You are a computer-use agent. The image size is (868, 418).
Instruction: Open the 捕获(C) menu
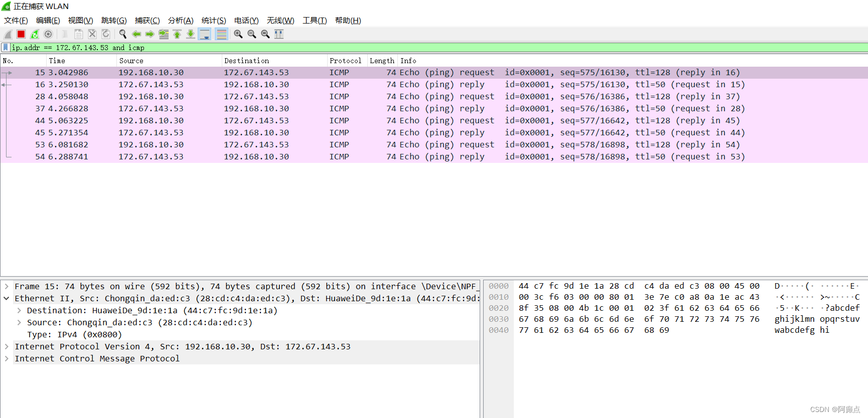tap(148, 21)
